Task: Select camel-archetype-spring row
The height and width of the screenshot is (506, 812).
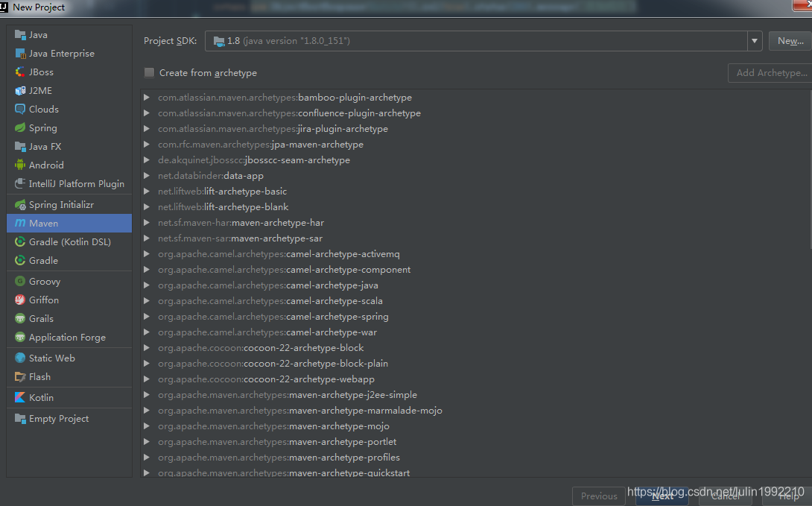Action: point(475,317)
